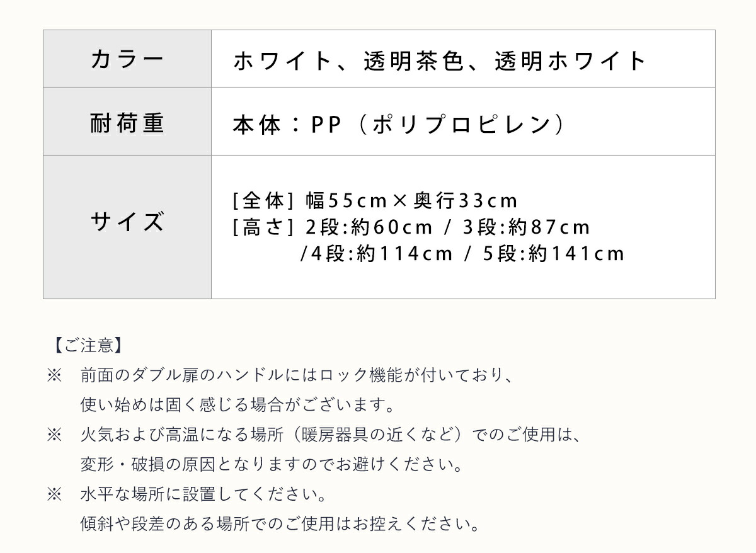Click the ※ mark before 前面のダブル扉

pyautogui.click(x=54, y=375)
